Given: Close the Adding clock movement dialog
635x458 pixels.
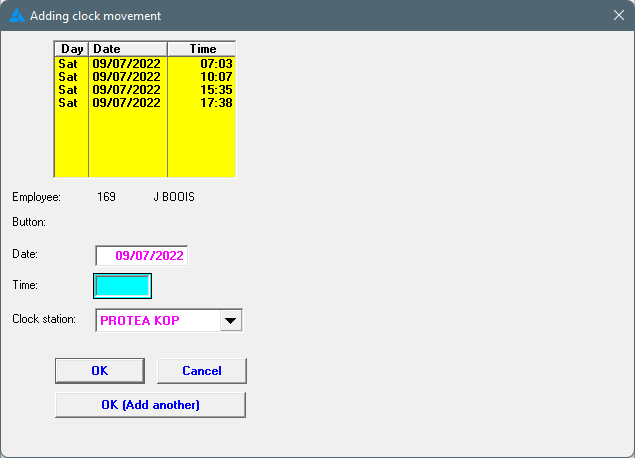Looking at the screenshot, I should coord(618,15).
